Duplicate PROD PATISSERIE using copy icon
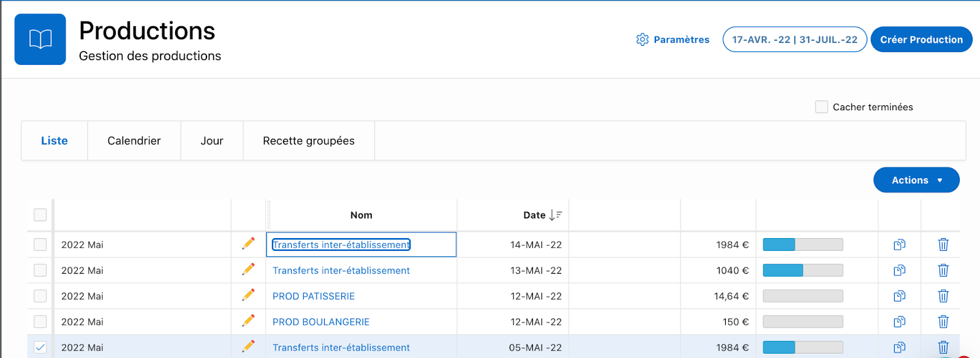Image resolution: width=980 pixels, height=358 pixels. pyautogui.click(x=899, y=296)
